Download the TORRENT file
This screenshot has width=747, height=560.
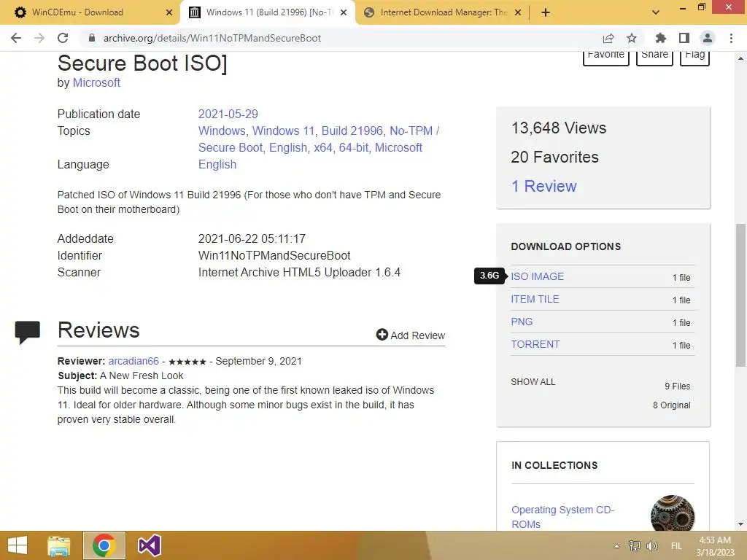tap(535, 344)
